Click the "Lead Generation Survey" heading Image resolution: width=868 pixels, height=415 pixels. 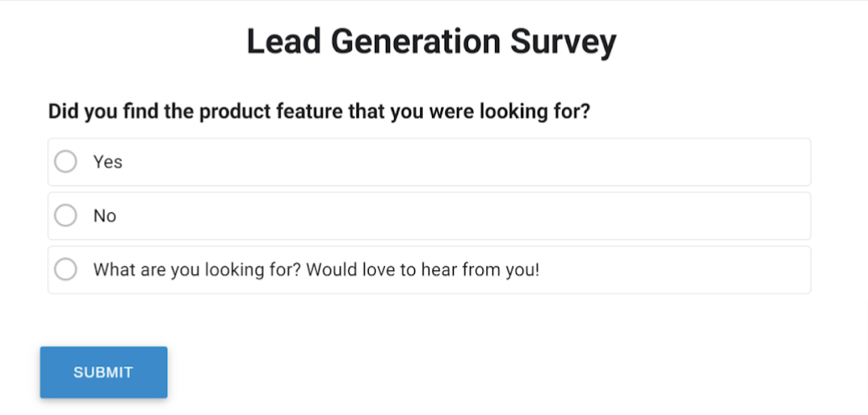click(x=431, y=42)
